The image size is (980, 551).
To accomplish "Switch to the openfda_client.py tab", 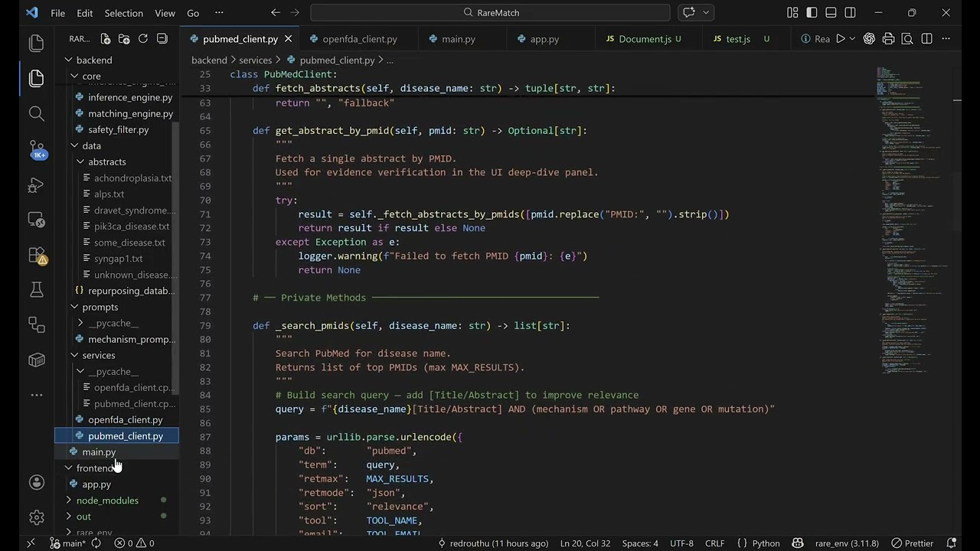I will pyautogui.click(x=359, y=39).
